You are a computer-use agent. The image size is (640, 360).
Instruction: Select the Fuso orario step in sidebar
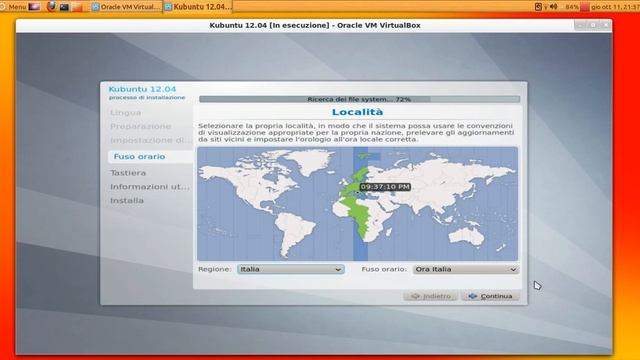pos(150,156)
